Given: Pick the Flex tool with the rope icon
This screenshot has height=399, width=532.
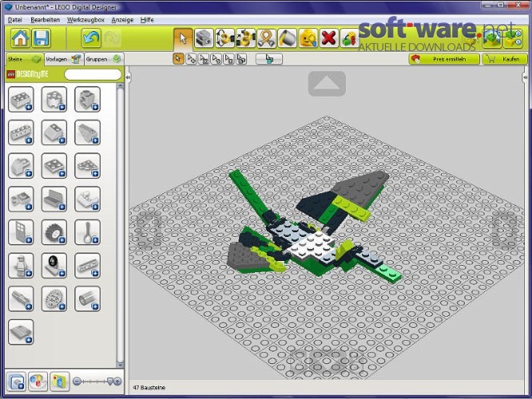Looking at the screenshot, I should (x=266, y=38).
